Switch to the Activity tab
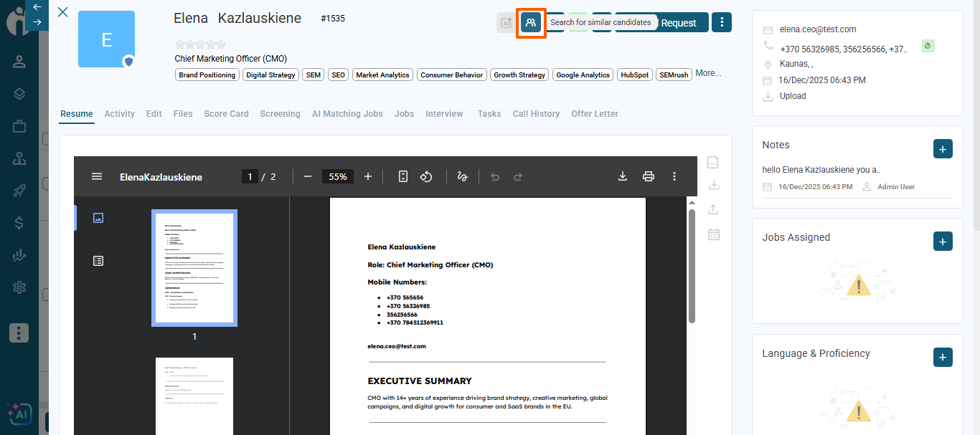Image resolution: width=980 pixels, height=435 pixels. (119, 114)
